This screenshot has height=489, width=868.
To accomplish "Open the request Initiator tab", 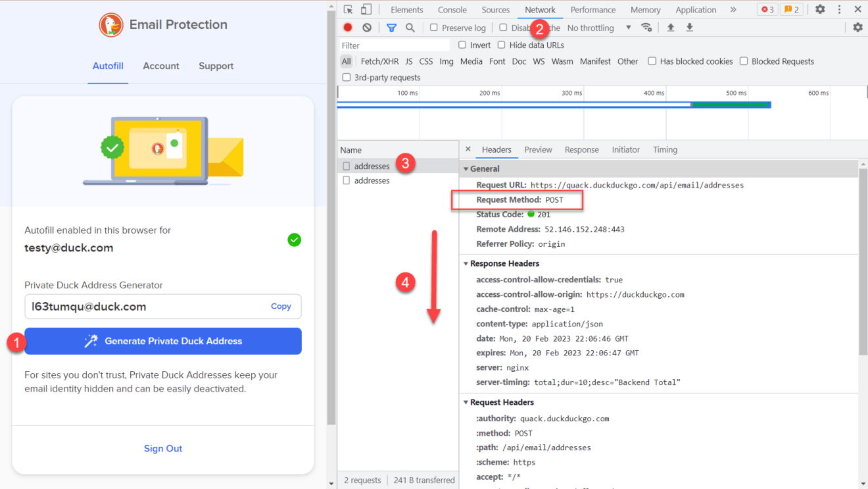I will click(x=626, y=149).
